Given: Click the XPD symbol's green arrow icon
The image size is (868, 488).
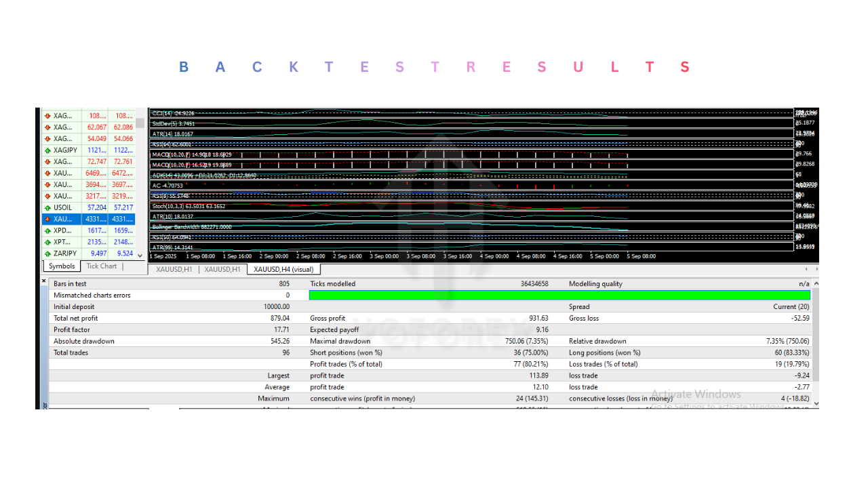Looking at the screenshot, I should click(x=47, y=230).
